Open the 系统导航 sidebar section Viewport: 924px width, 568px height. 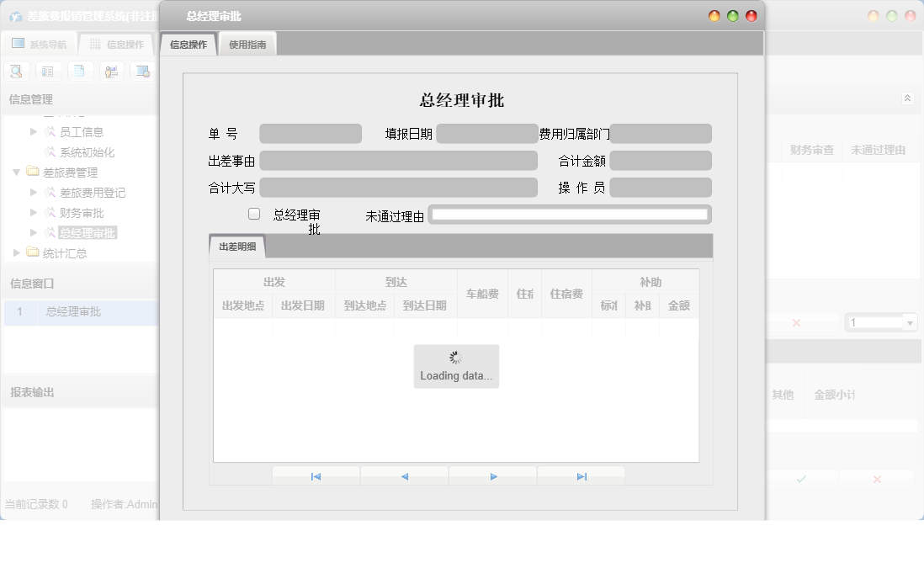[x=40, y=43]
